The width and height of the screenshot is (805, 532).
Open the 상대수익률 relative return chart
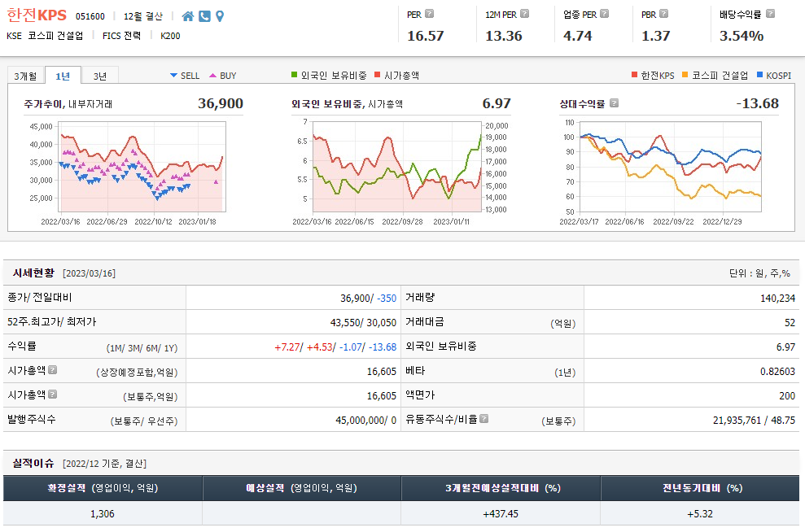pyautogui.click(x=671, y=167)
